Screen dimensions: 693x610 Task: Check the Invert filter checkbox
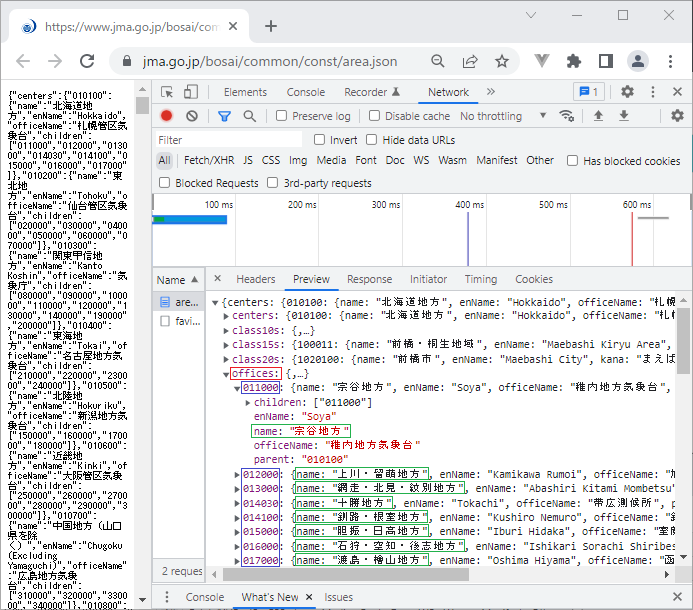click(319, 140)
